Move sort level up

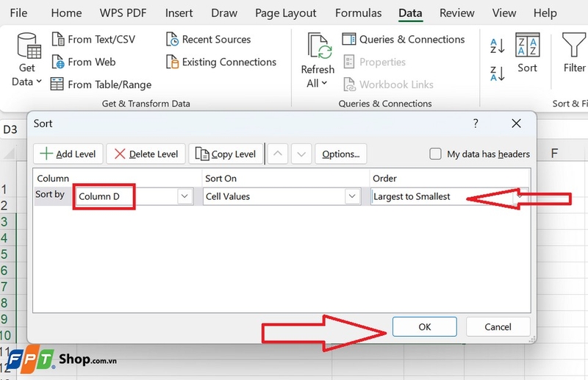coord(278,154)
